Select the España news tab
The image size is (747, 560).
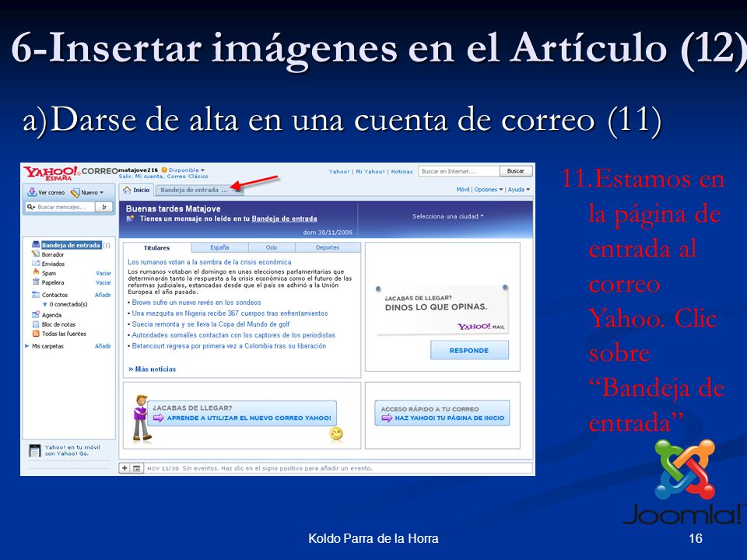[219, 247]
